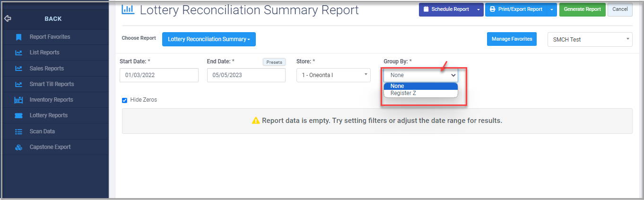
Task: Expand the Print/Export Report arrow
Action: (552, 9)
